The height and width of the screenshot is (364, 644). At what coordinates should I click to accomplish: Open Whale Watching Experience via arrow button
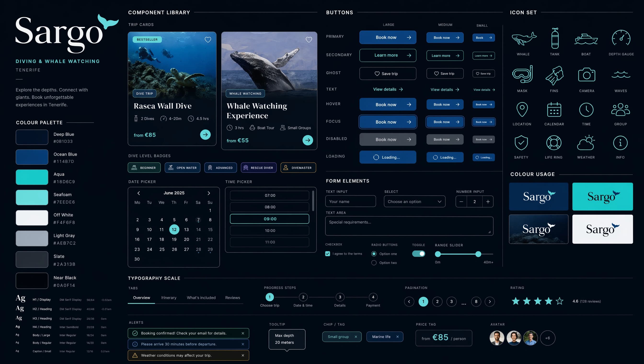pyautogui.click(x=308, y=140)
